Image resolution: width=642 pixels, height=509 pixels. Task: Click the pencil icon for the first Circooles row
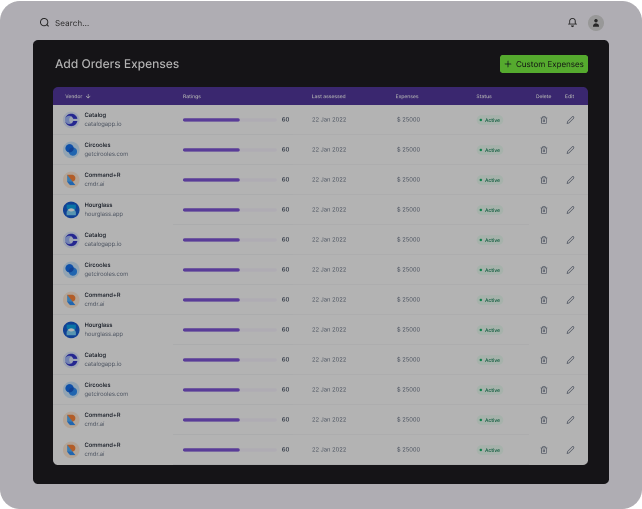point(570,150)
